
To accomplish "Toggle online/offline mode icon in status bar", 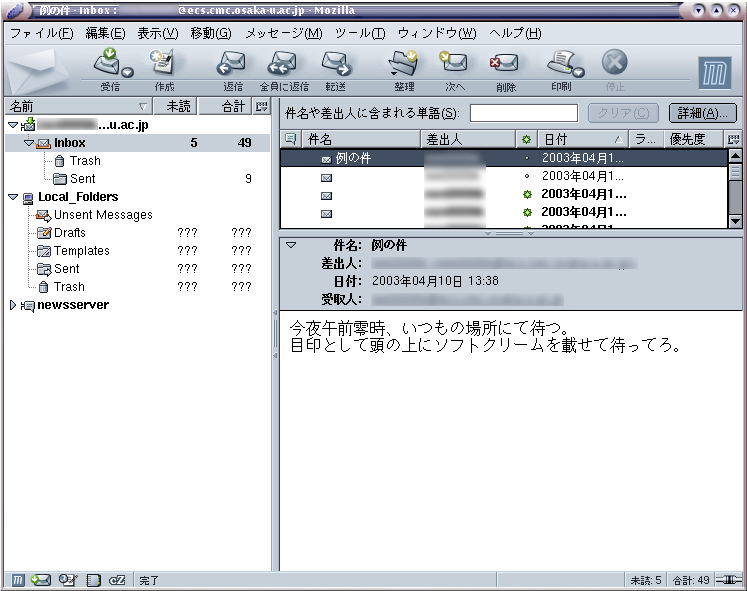I will pos(732,580).
